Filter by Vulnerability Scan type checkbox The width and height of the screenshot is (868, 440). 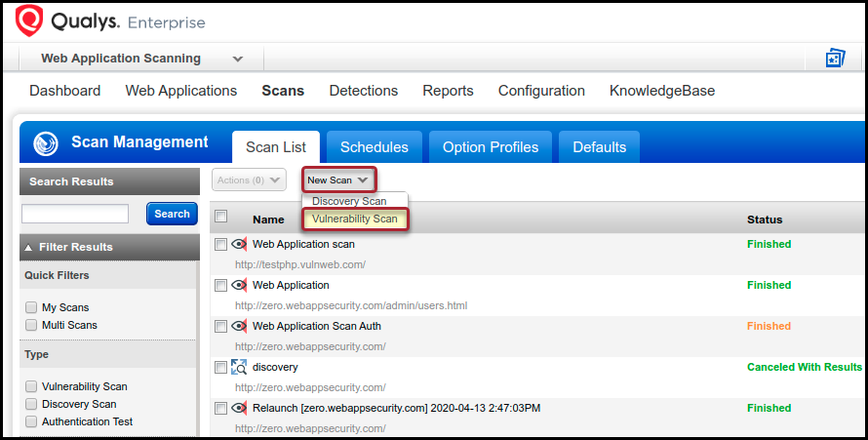[x=31, y=386]
